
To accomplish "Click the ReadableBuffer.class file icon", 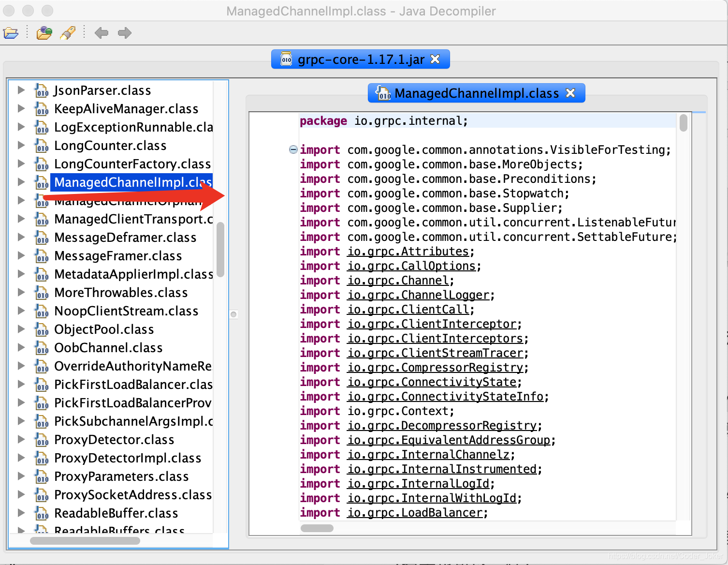I will (42, 513).
